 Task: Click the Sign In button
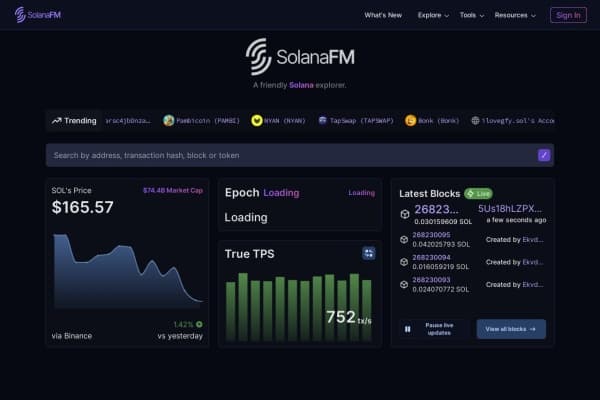tap(568, 15)
